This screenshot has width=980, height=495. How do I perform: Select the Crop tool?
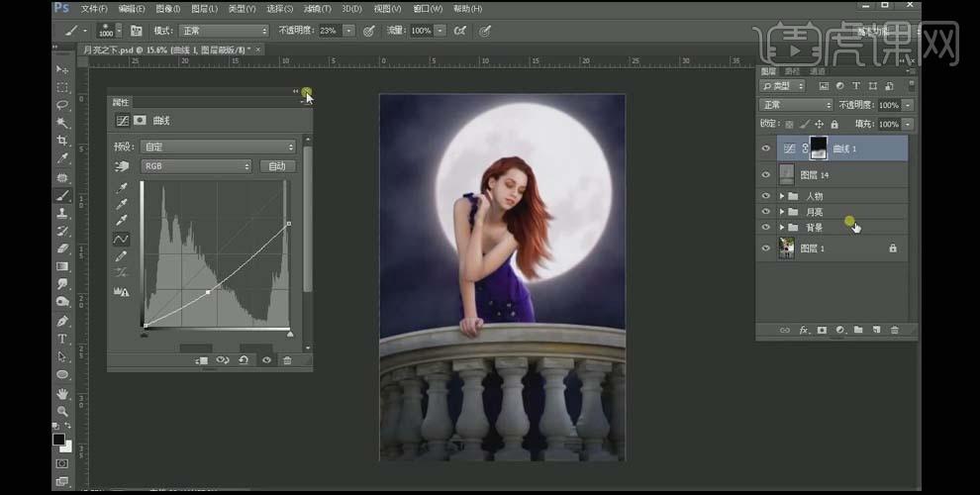pyautogui.click(x=62, y=141)
